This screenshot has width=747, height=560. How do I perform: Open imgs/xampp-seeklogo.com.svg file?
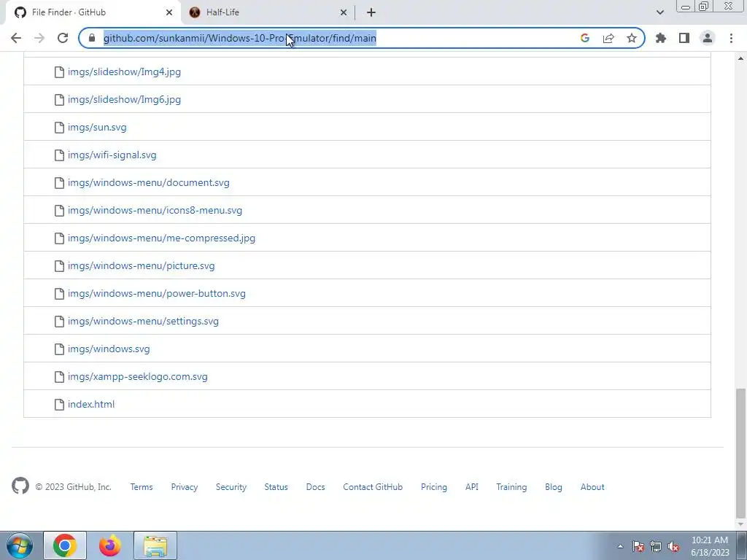(138, 377)
